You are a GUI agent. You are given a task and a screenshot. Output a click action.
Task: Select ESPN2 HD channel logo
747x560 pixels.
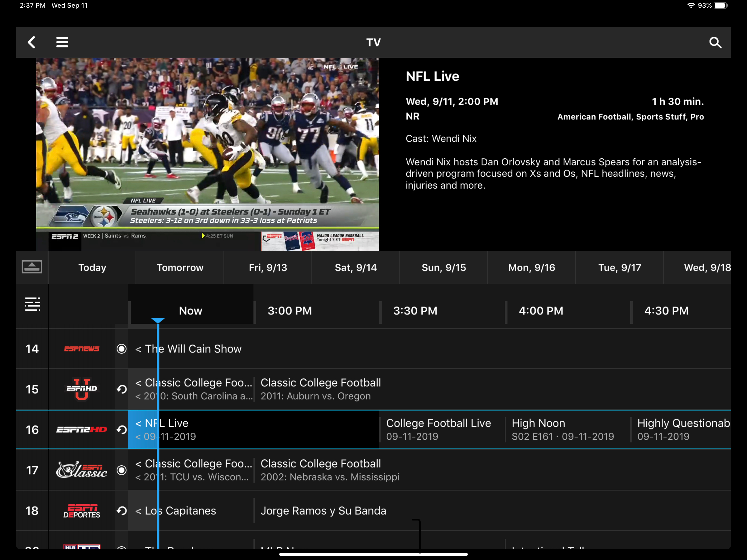point(82,430)
